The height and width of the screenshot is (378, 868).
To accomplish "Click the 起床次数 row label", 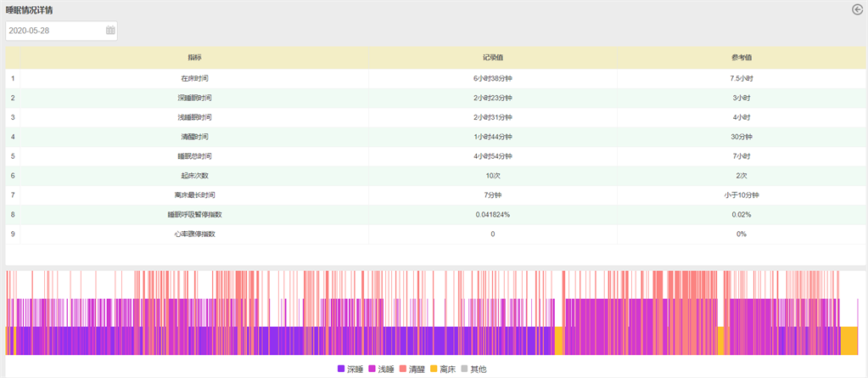I will [x=194, y=176].
